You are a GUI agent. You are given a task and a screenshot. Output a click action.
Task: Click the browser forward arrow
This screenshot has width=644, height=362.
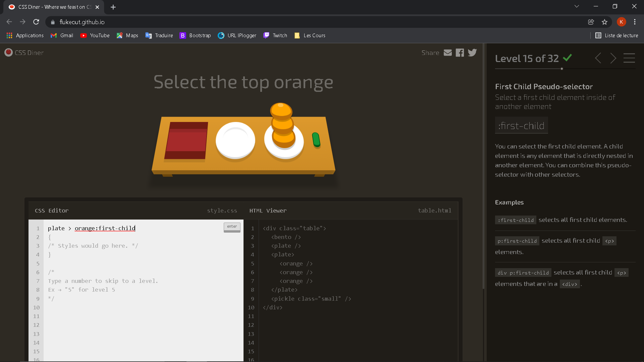tap(22, 22)
